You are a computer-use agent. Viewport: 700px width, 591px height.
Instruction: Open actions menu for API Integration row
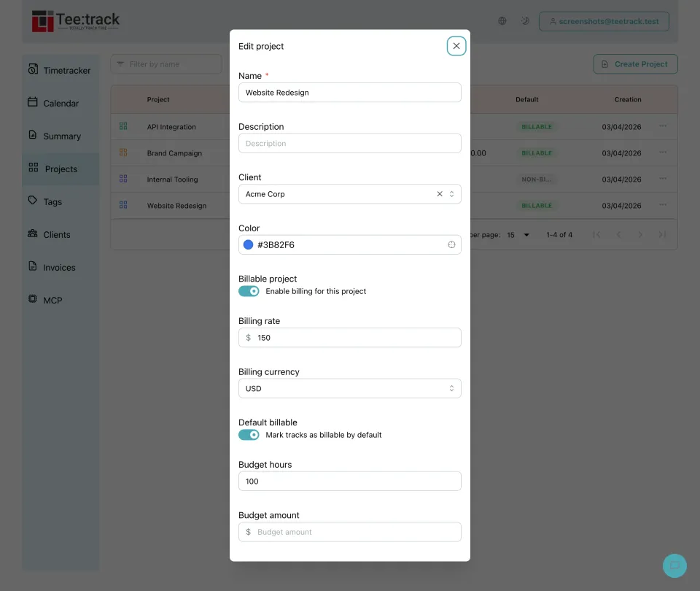663,126
